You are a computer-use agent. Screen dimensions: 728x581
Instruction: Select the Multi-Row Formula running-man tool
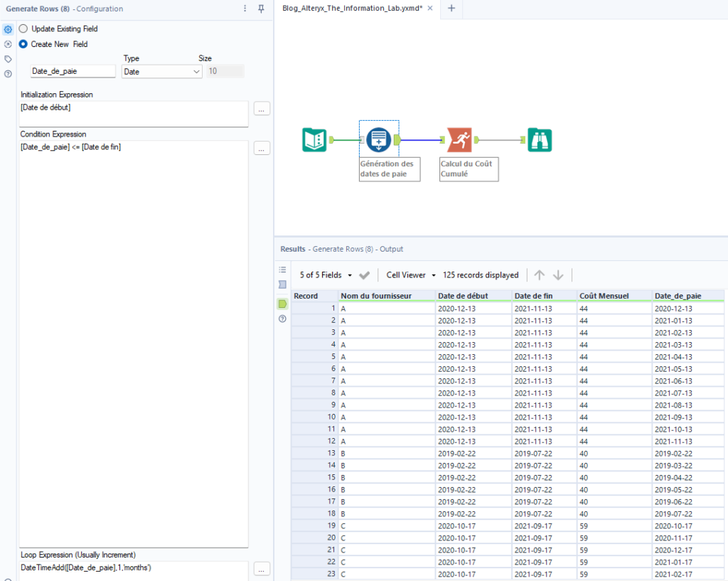[459, 140]
